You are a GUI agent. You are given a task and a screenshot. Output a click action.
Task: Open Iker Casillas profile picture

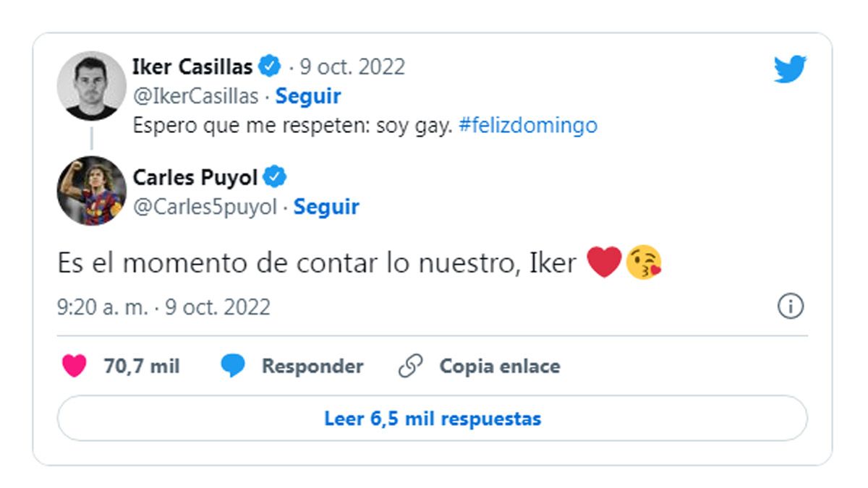point(92,85)
